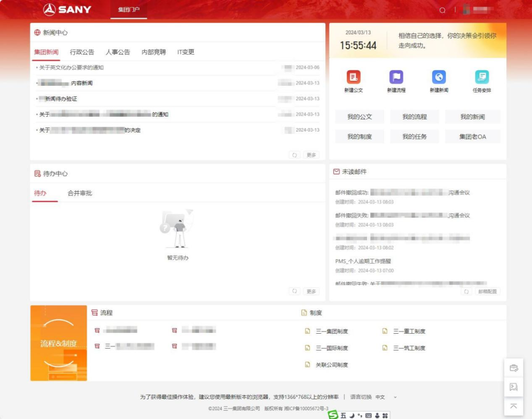532x419 pixels.
Task: Switch to the 集团新闻 tab
Action: (46, 52)
